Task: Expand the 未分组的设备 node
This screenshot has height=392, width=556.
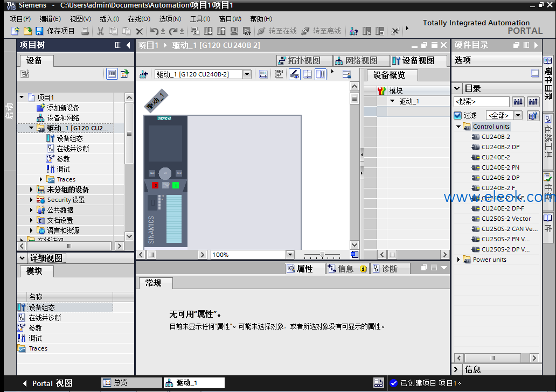Action: (31, 190)
